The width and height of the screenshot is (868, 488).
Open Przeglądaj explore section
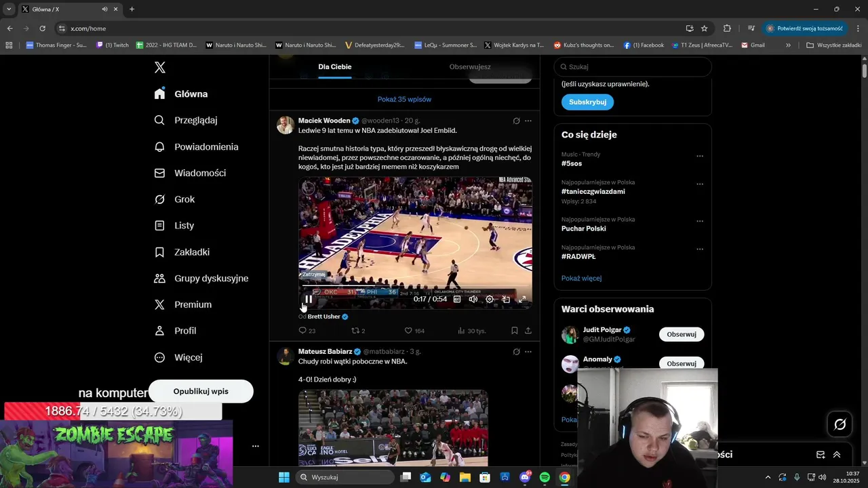click(185, 120)
